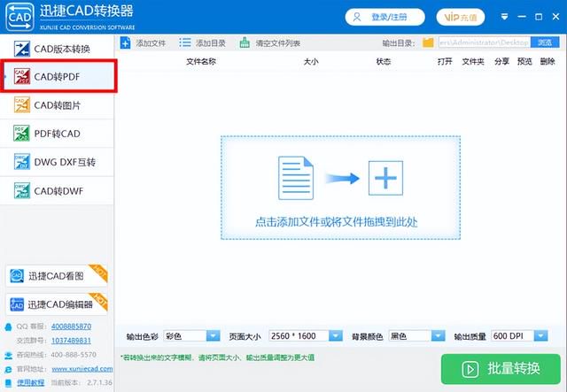The height and width of the screenshot is (392, 567).
Task: Click the 文件夹 column header
Action: [x=473, y=61]
